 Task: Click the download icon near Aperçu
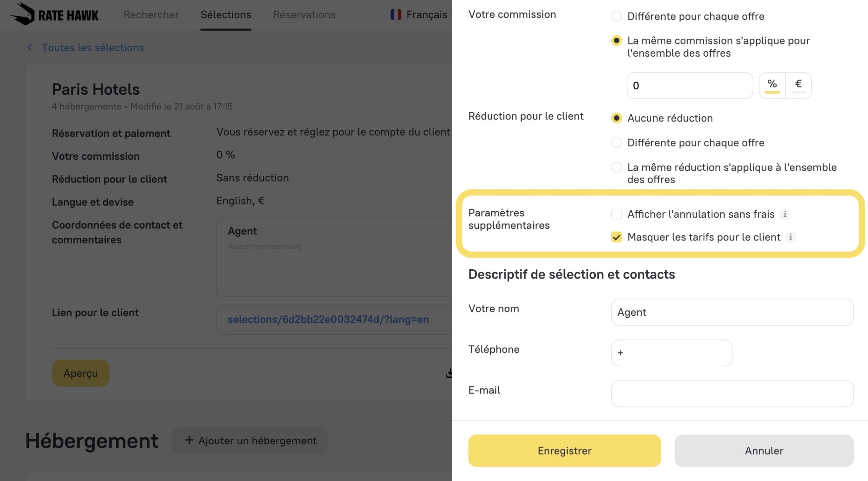point(449,373)
